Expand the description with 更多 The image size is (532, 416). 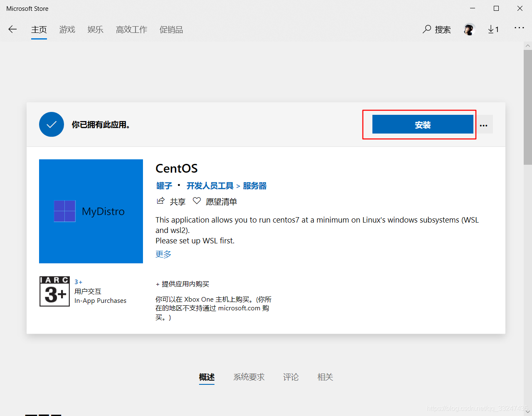click(x=163, y=254)
